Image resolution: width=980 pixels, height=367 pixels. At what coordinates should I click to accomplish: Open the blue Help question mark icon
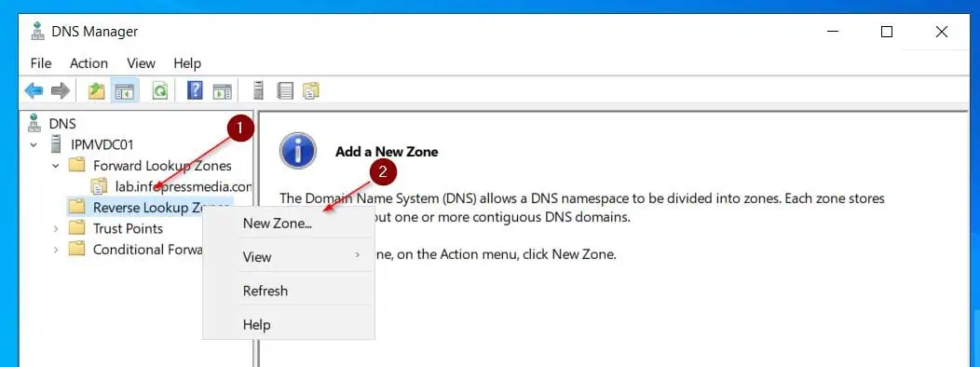[195, 91]
